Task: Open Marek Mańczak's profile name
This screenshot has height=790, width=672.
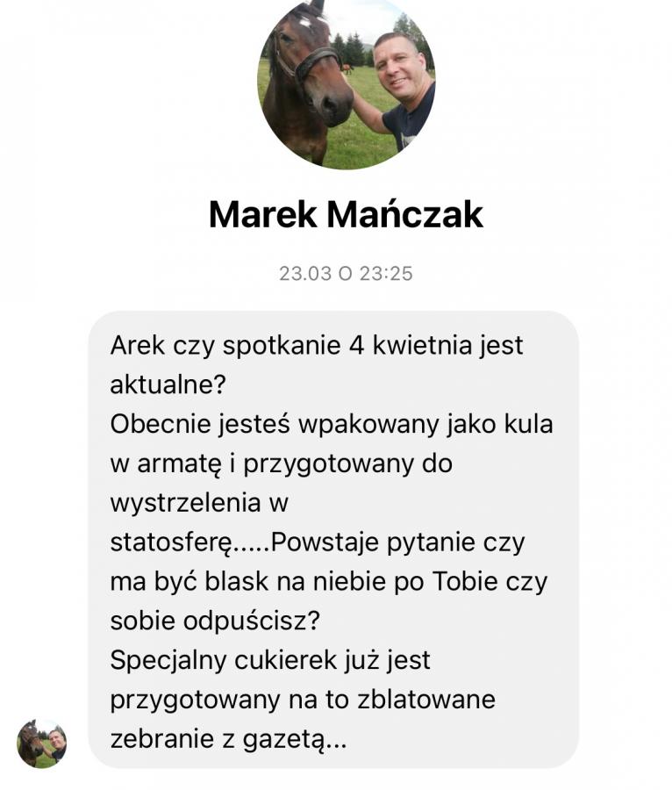Action: pyautogui.click(x=347, y=215)
